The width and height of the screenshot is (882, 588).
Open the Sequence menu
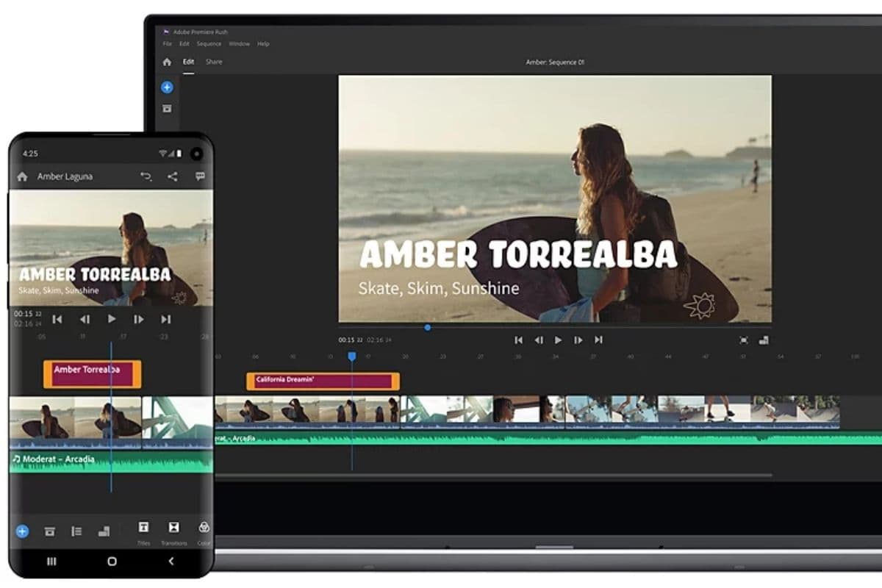209,44
